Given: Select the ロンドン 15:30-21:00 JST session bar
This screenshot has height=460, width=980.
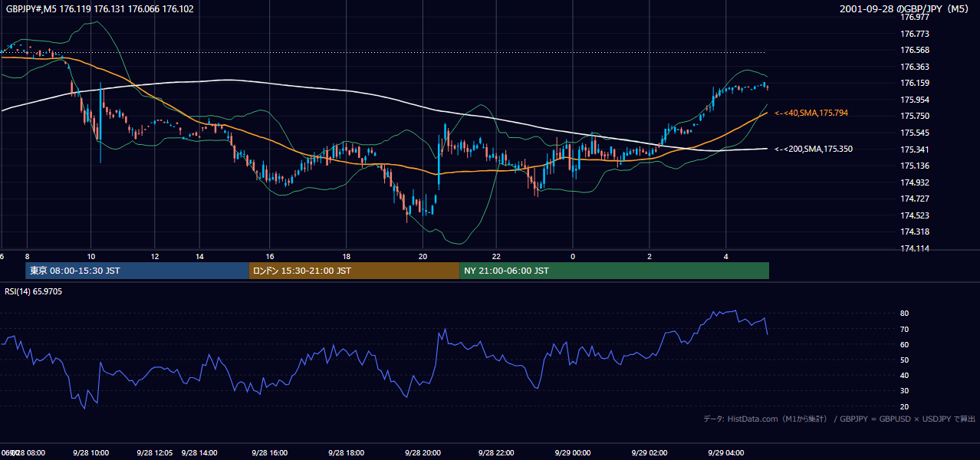Looking at the screenshot, I should point(354,271).
